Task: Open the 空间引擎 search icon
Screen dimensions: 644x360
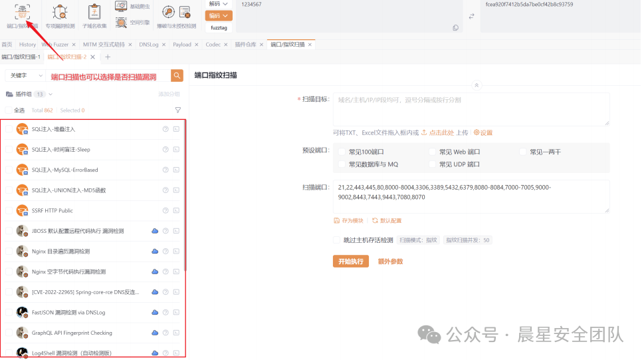Action: coord(121,23)
